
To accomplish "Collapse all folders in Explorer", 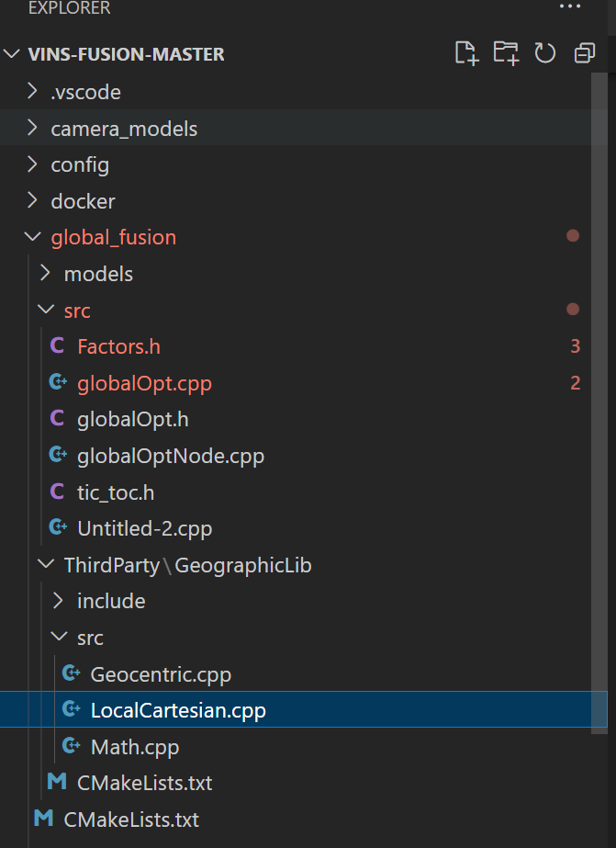I will pos(585,53).
